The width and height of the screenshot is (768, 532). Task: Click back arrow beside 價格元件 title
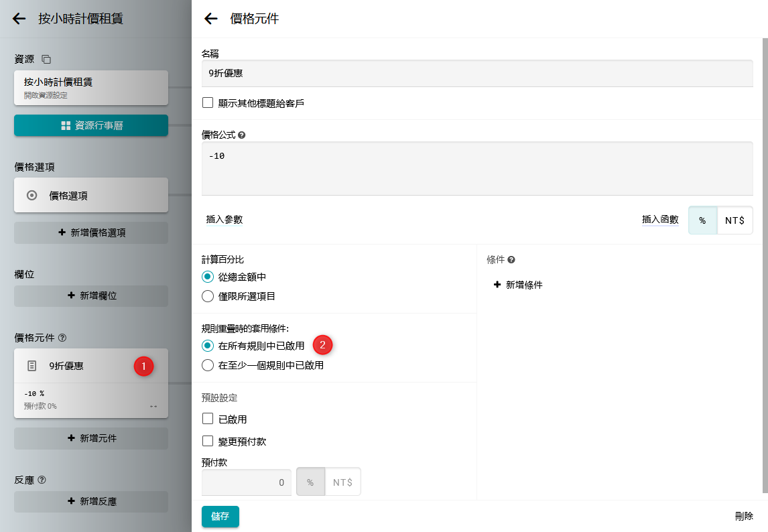pyautogui.click(x=211, y=19)
